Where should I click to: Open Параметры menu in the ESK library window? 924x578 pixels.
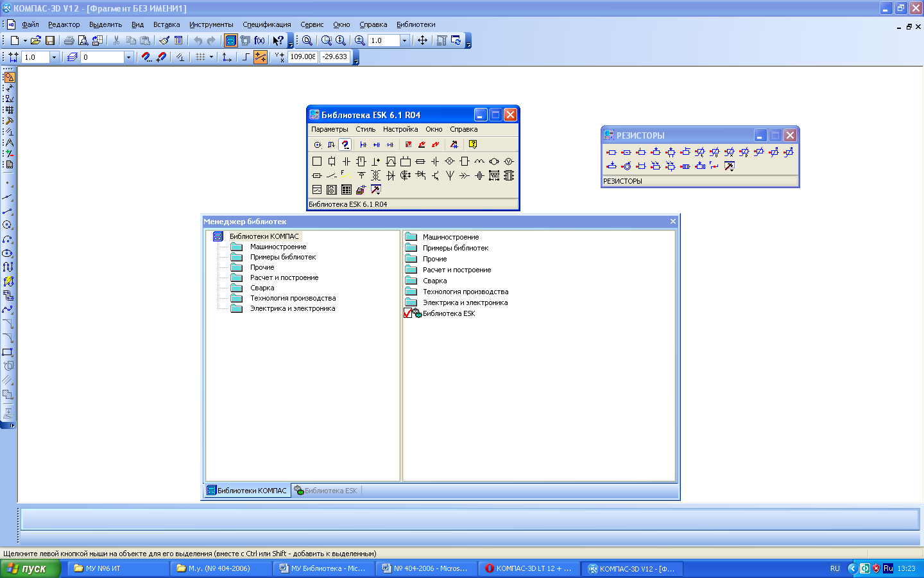tap(330, 129)
